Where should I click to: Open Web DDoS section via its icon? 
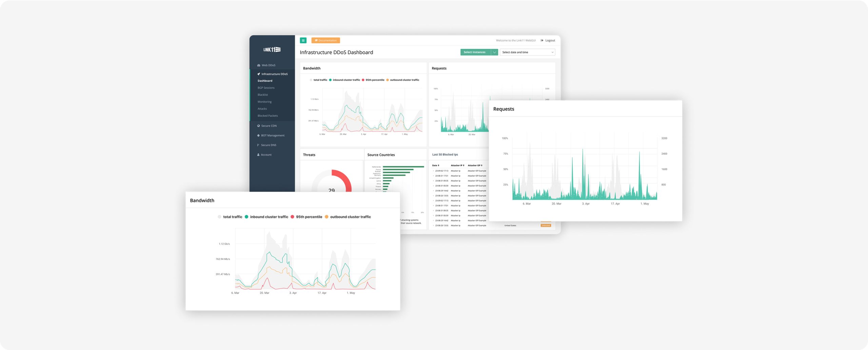[259, 65]
